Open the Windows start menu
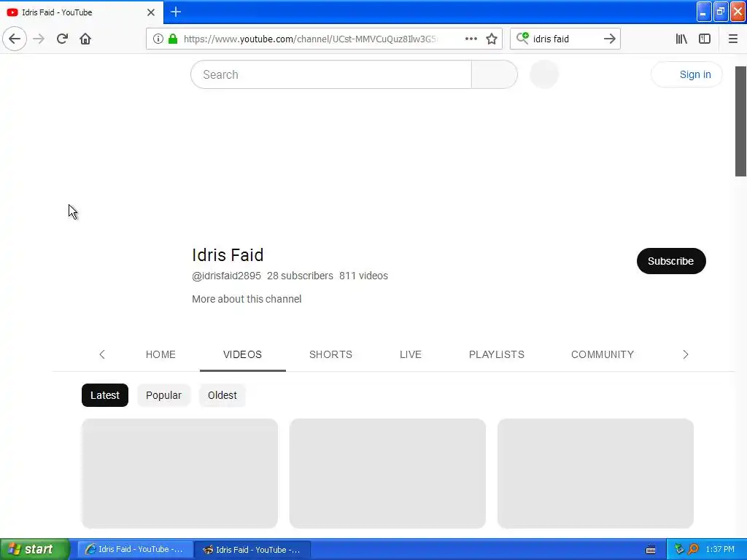Viewport: 747px width, 560px height. (34, 549)
